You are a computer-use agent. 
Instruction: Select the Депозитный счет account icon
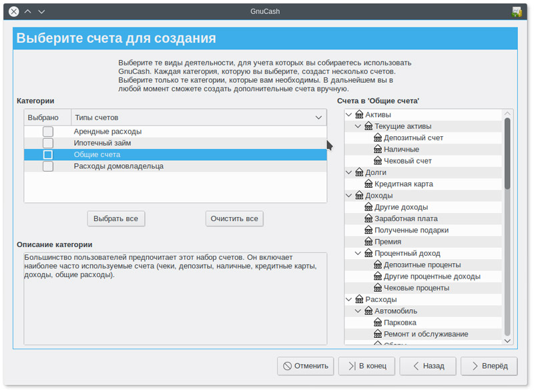tap(378, 138)
